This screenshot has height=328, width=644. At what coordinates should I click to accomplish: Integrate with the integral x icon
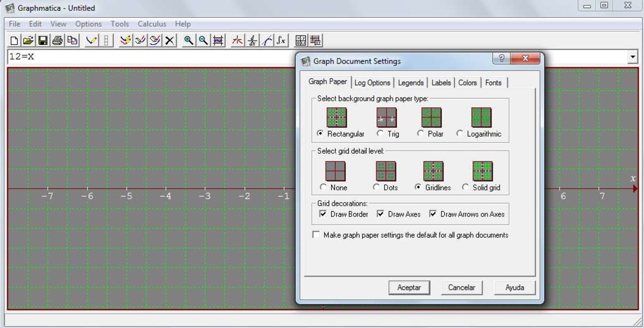(282, 40)
